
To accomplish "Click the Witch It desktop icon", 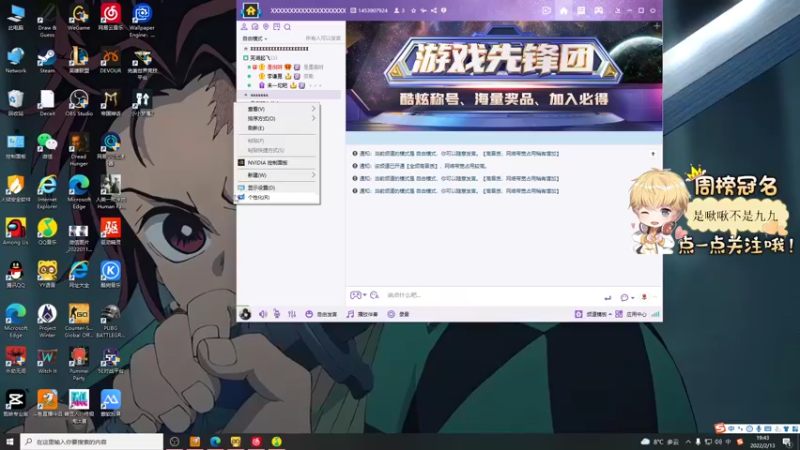I will tap(47, 361).
